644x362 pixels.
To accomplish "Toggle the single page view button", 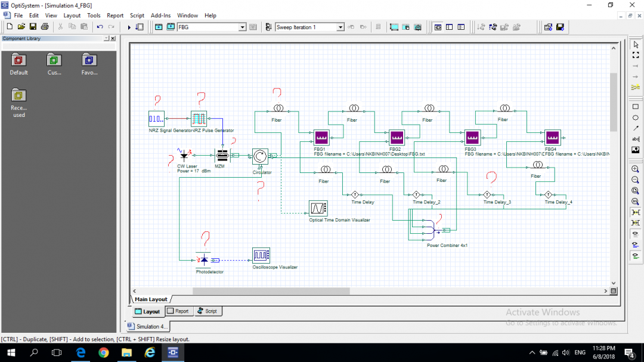I will point(439,27).
